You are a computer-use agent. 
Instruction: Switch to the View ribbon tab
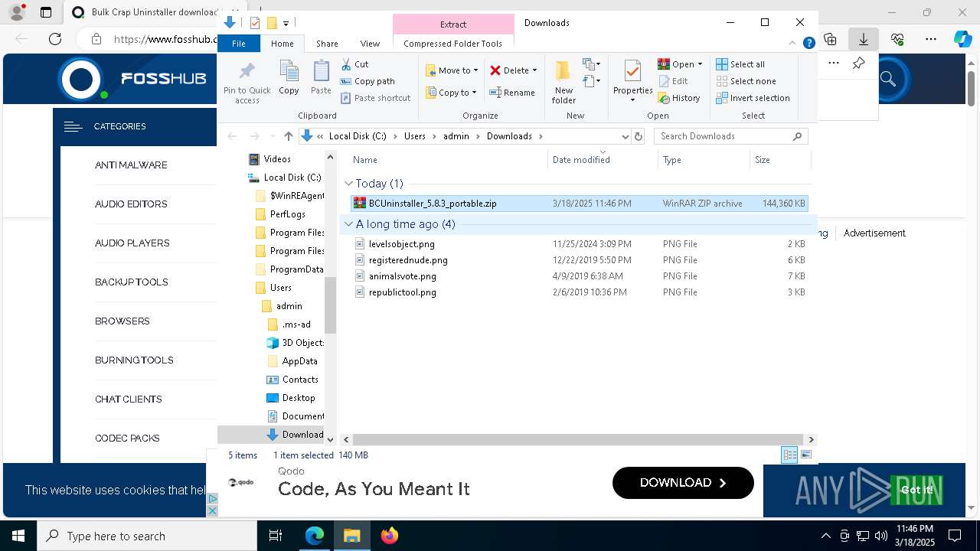(370, 44)
